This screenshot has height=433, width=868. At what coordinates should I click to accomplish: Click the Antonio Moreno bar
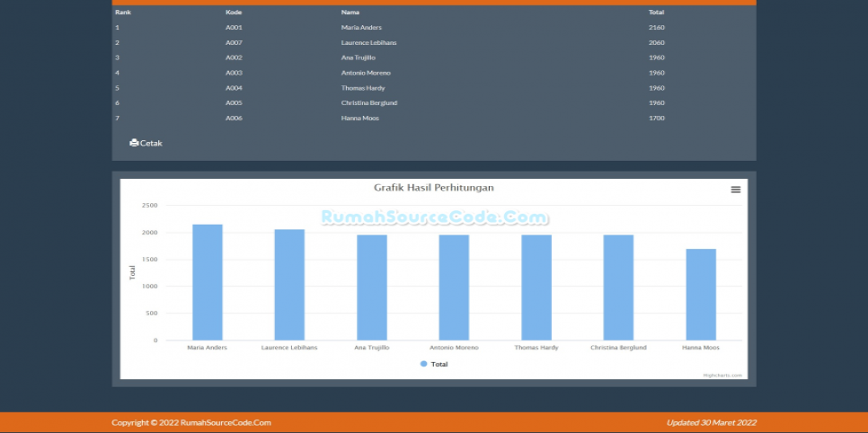tap(454, 287)
